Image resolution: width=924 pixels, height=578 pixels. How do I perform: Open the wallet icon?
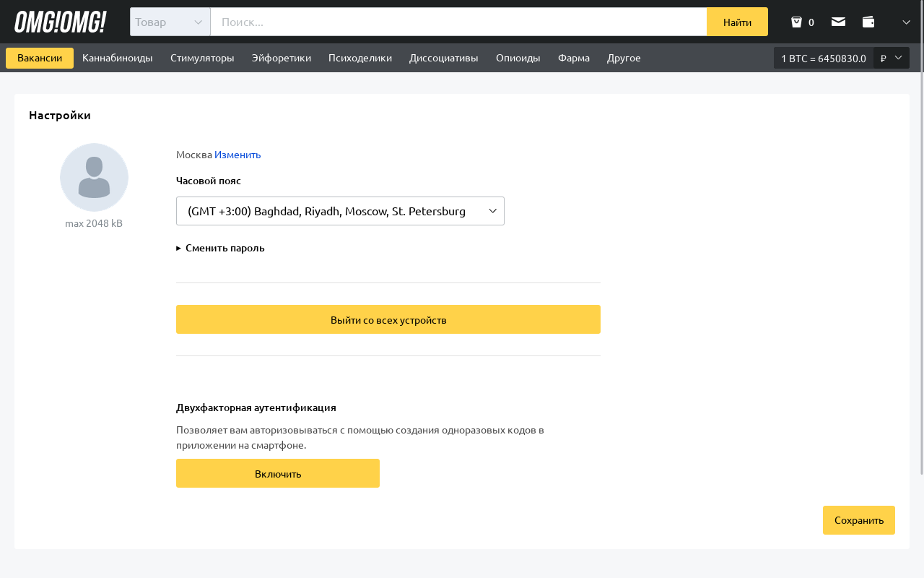(x=868, y=22)
